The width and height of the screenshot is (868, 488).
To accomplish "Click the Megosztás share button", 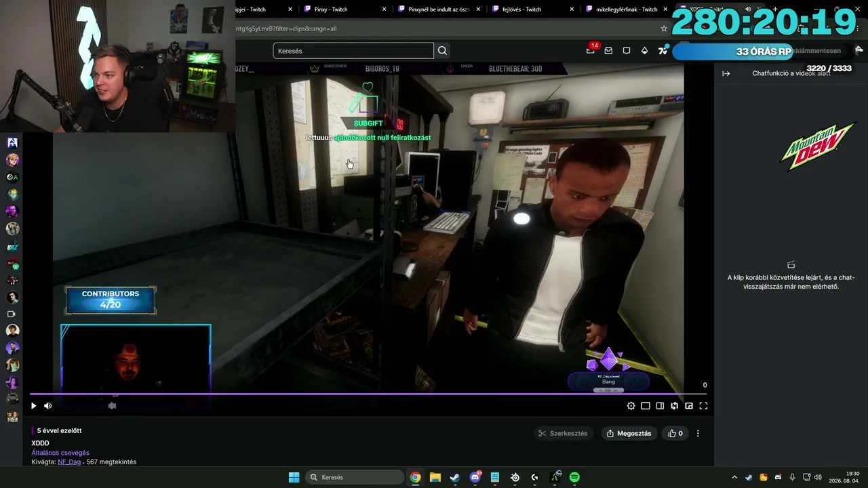I will tap(629, 434).
